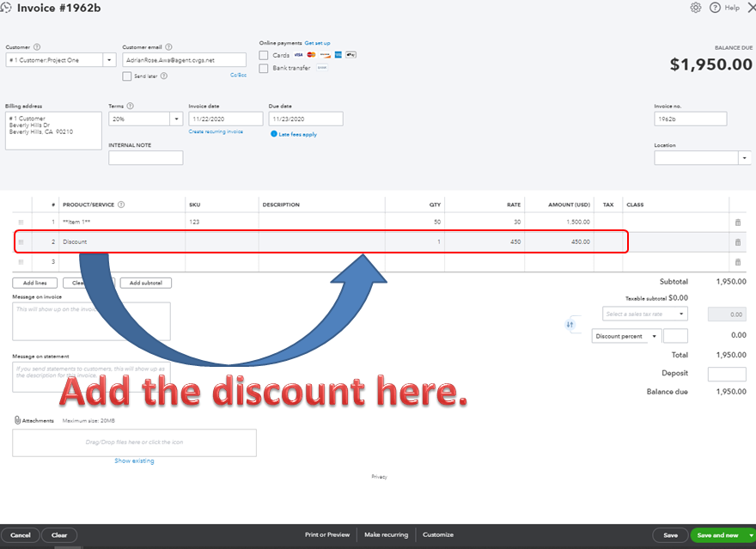This screenshot has width=756, height=549.
Task: Click the Mastercard logo
Action: coord(312,55)
